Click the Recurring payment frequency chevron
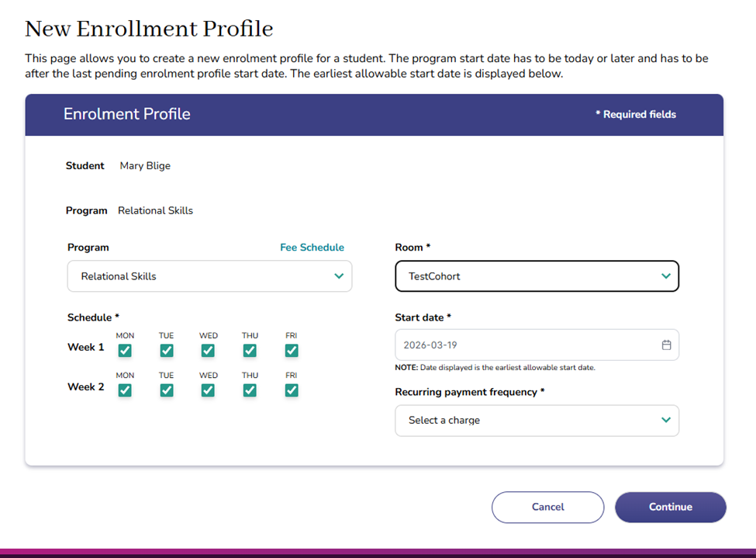The height and width of the screenshot is (558, 756). 666,420
